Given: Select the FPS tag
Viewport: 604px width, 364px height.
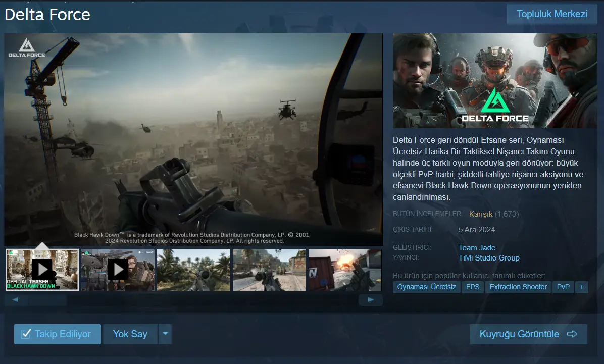Looking at the screenshot, I should (473, 287).
